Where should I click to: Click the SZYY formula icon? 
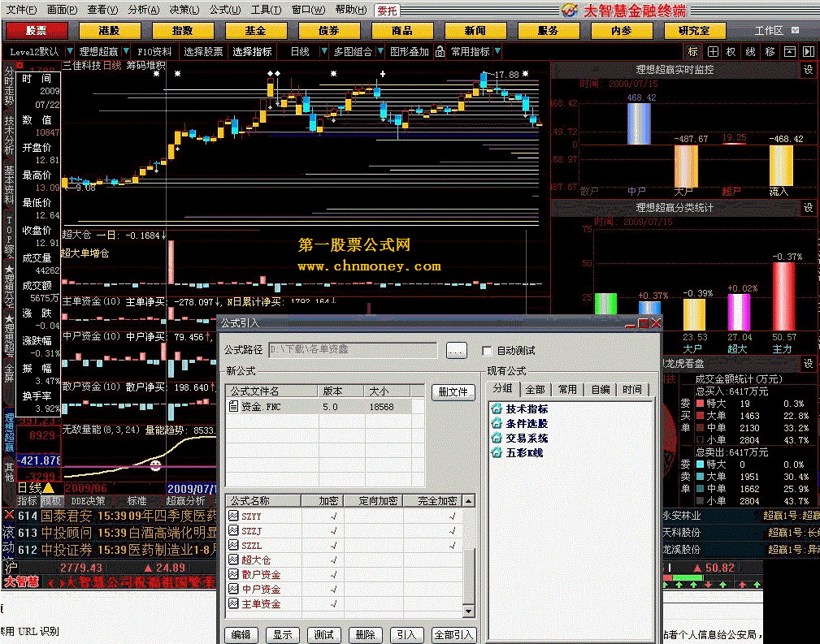click(234, 516)
